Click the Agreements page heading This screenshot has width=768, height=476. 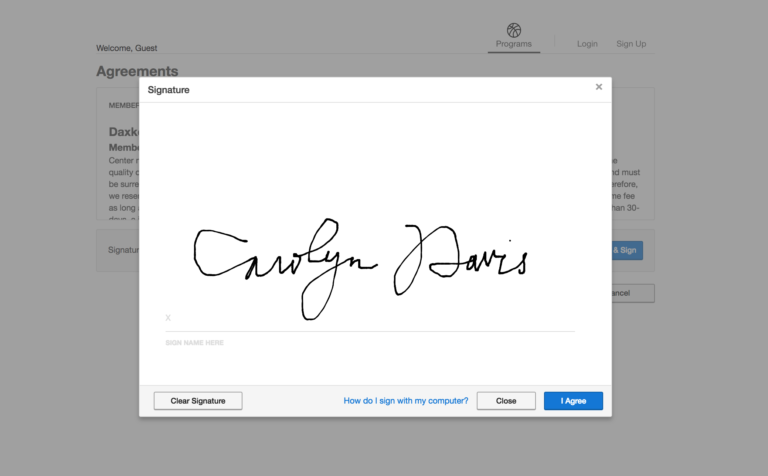coord(137,71)
